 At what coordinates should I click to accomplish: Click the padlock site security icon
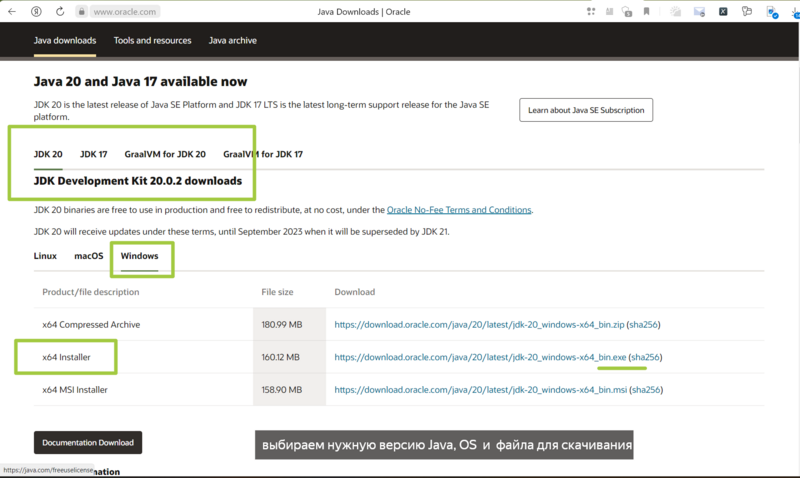tap(82, 11)
